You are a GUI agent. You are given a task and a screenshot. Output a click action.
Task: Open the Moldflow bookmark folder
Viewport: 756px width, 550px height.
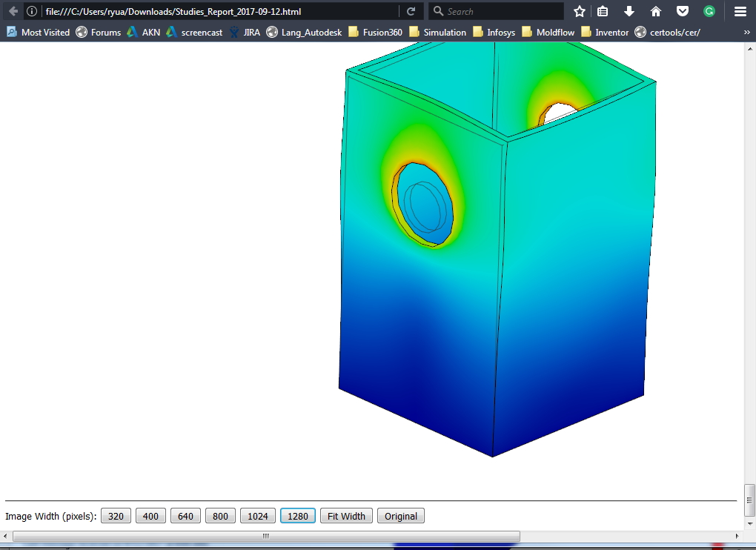click(548, 33)
